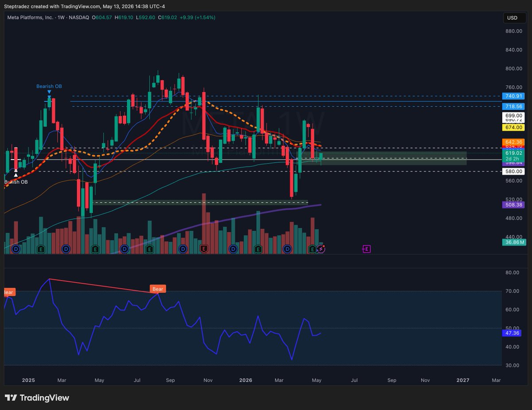Open the January 2026 earnings E marker
The image size is (532, 410).
pos(258,249)
